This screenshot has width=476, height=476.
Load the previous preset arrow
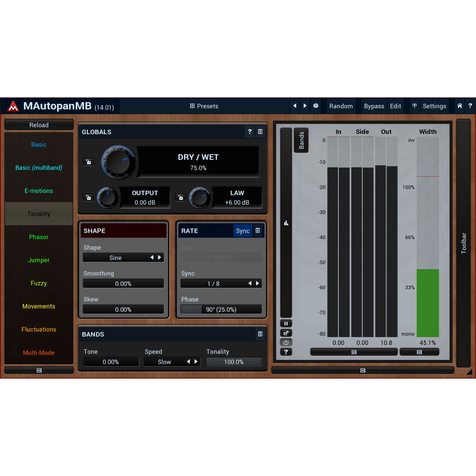tap(295, 106)
